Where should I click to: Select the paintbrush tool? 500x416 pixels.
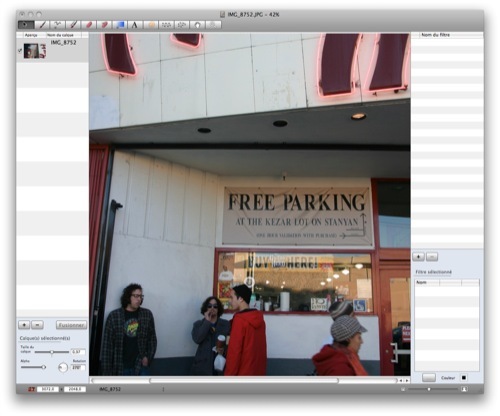[73, 25]
